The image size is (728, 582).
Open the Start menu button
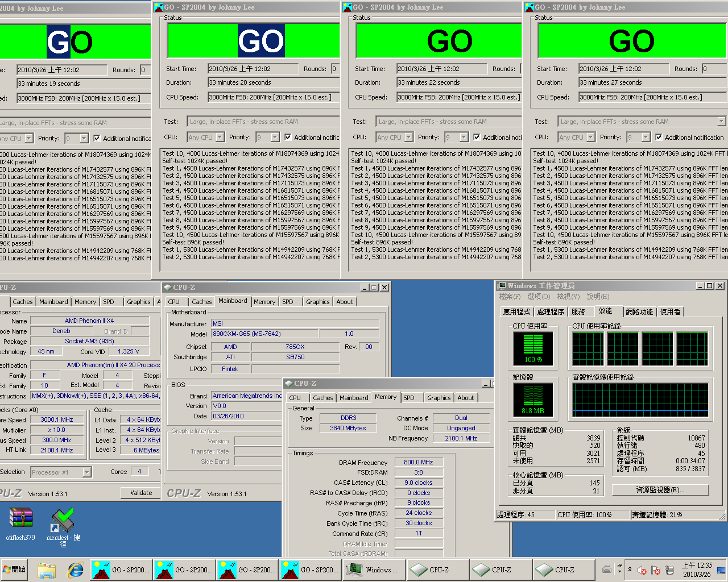point(15,569)
